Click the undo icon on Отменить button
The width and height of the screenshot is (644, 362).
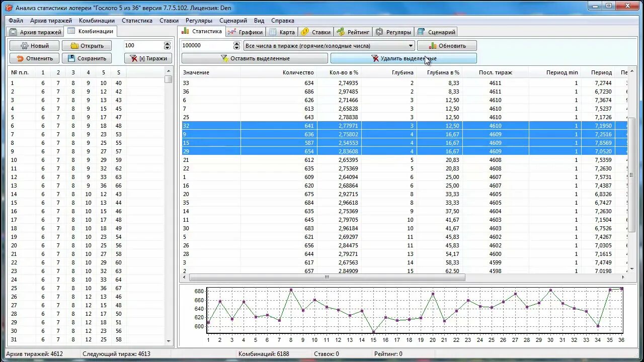coord(20,58)
